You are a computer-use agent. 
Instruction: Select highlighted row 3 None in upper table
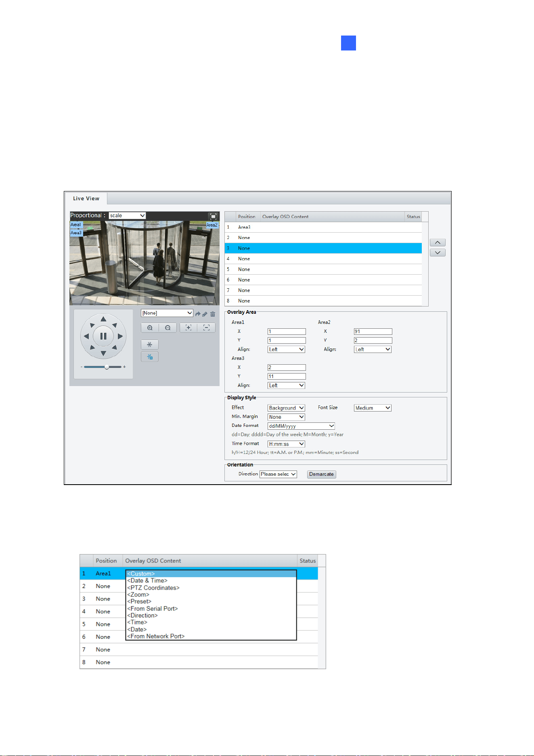[x=323, y=248]
